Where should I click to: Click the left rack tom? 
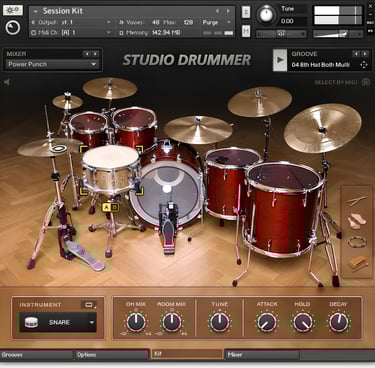coord(88,128)
